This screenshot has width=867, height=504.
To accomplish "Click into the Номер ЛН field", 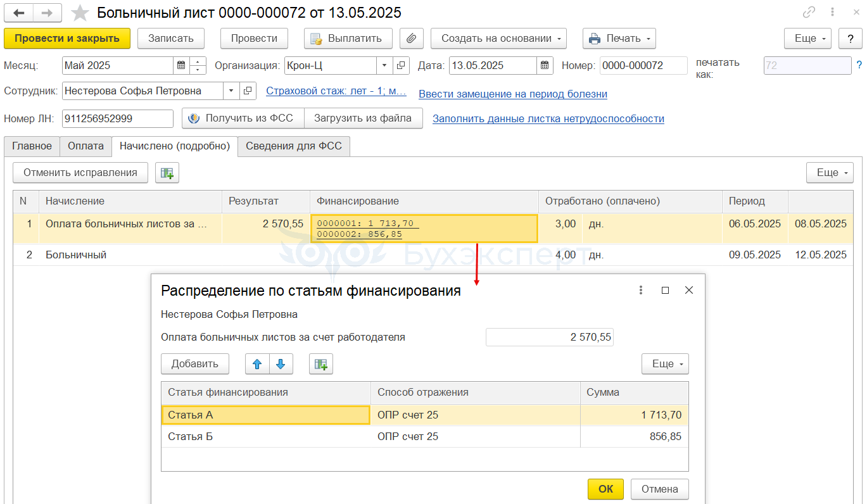I will [117, 118].
